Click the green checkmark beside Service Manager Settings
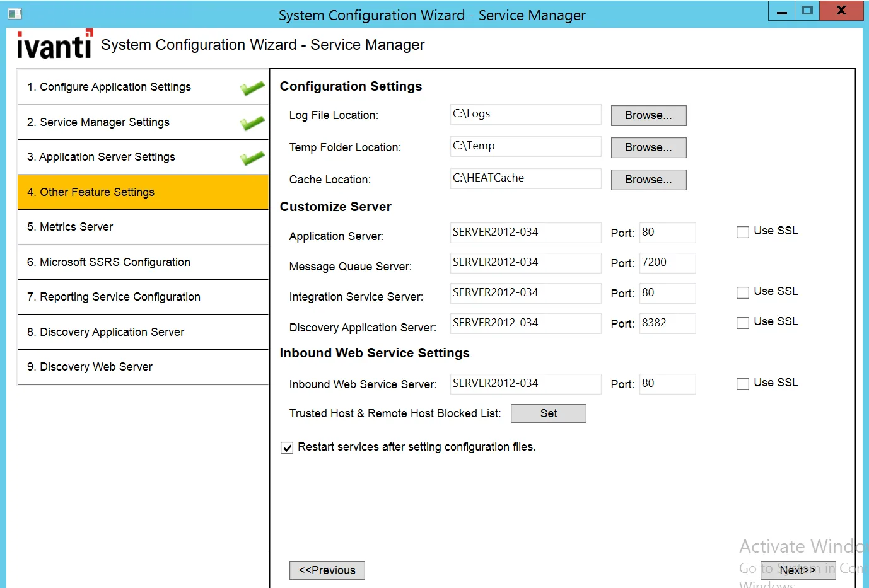 pos(253,123)
